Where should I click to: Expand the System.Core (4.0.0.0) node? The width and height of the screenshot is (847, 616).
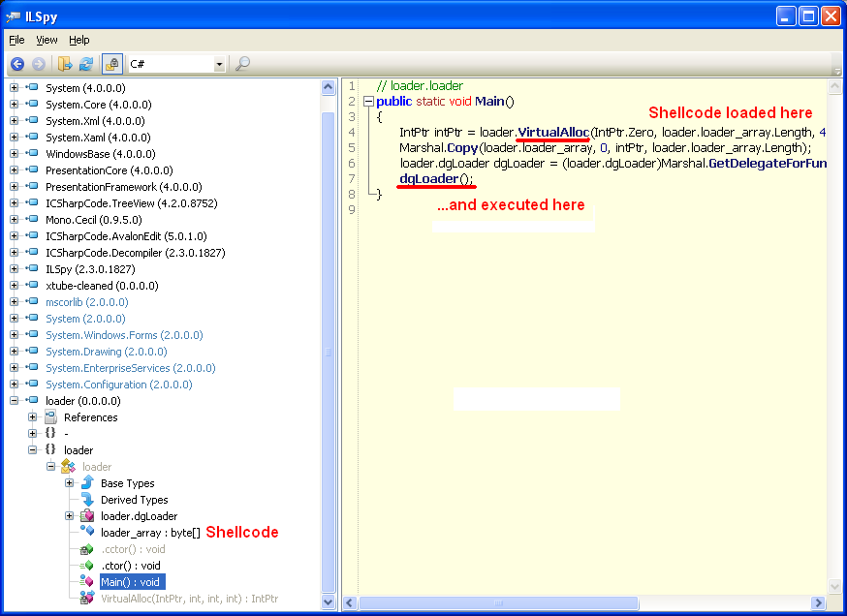[x=14, y=105]
